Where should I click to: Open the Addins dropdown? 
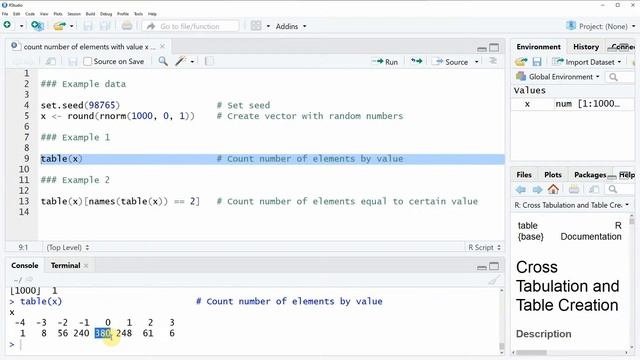point(291,26)
